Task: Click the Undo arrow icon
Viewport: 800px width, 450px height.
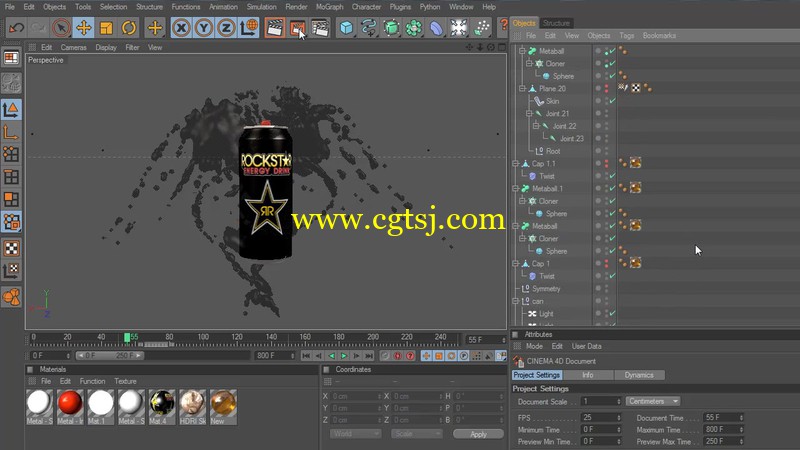Action: tap(16, 28)
